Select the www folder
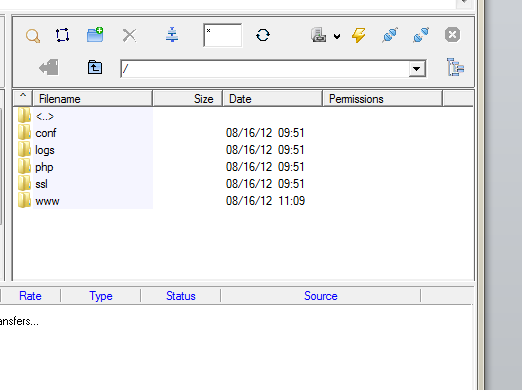Viewport: 522px width, 390px height. (x=47, y=201)
